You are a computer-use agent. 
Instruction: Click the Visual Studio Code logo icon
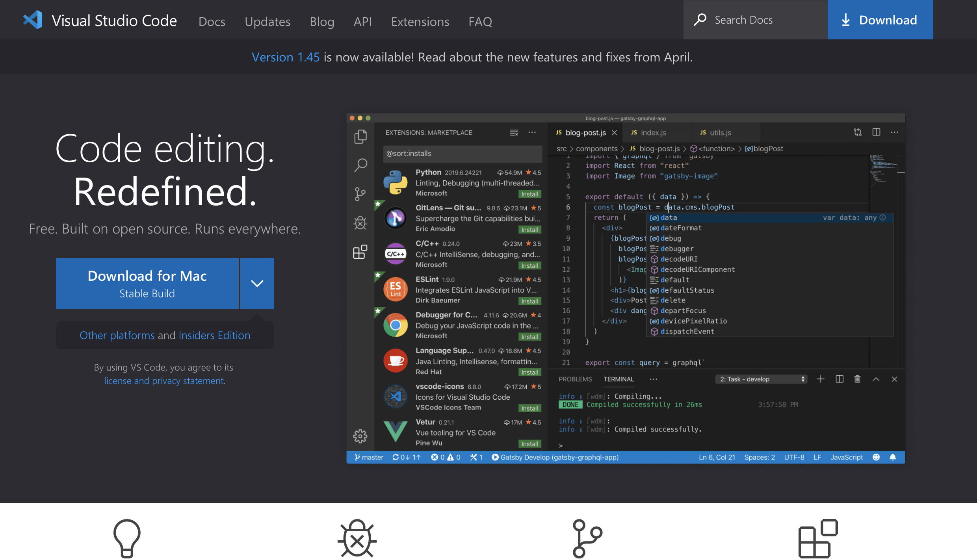pyautogui.click(x=33, y=20)
